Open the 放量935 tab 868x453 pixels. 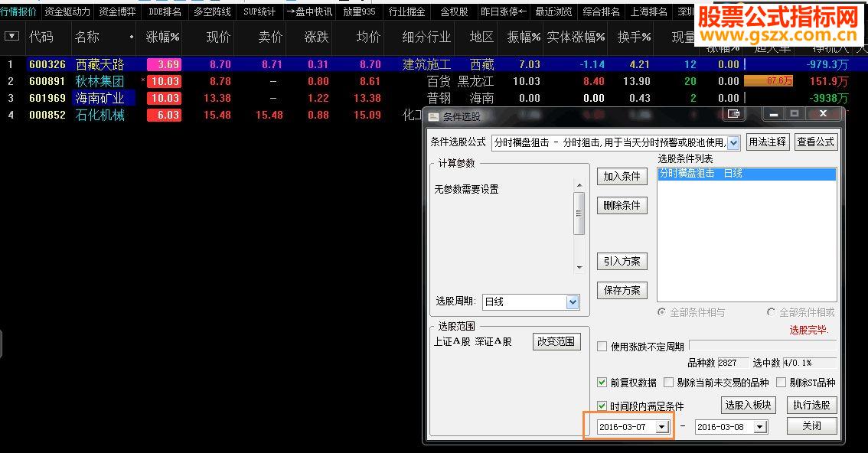pyautogui.click(x=359, y=11)
